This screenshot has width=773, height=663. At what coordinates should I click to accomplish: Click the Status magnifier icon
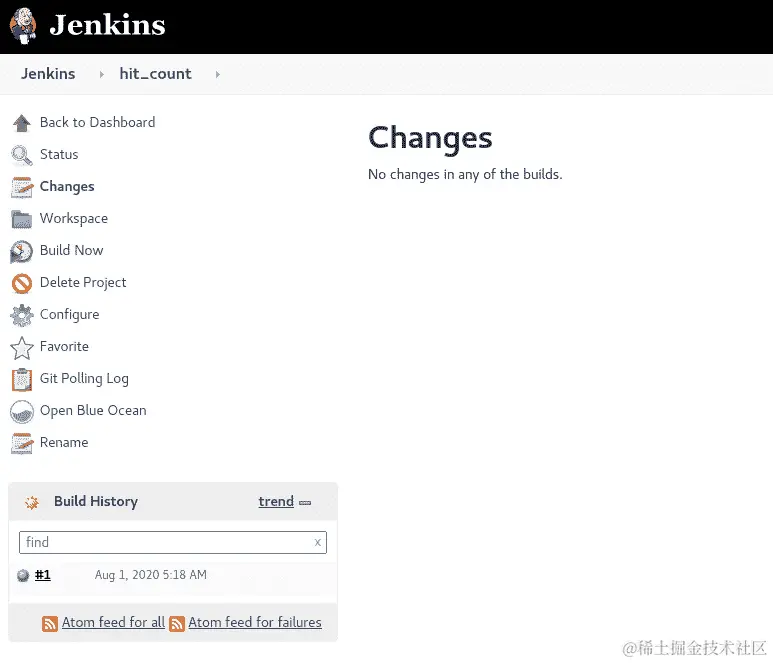point(22,155)
